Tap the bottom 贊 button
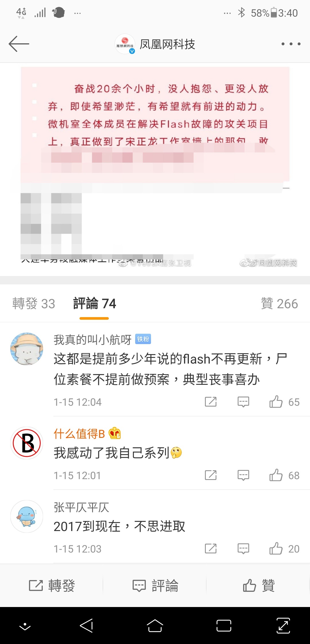The image size is (310, 644). click(x=259, y=586)
